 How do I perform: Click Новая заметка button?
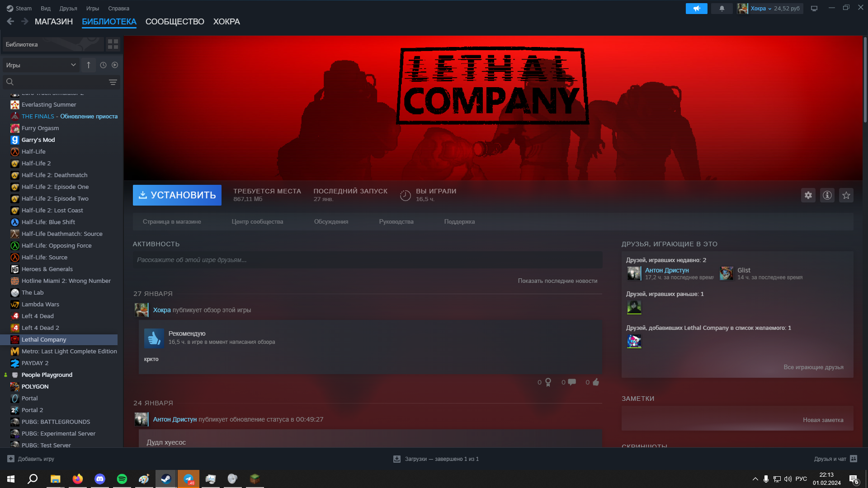tap(823, 420)
